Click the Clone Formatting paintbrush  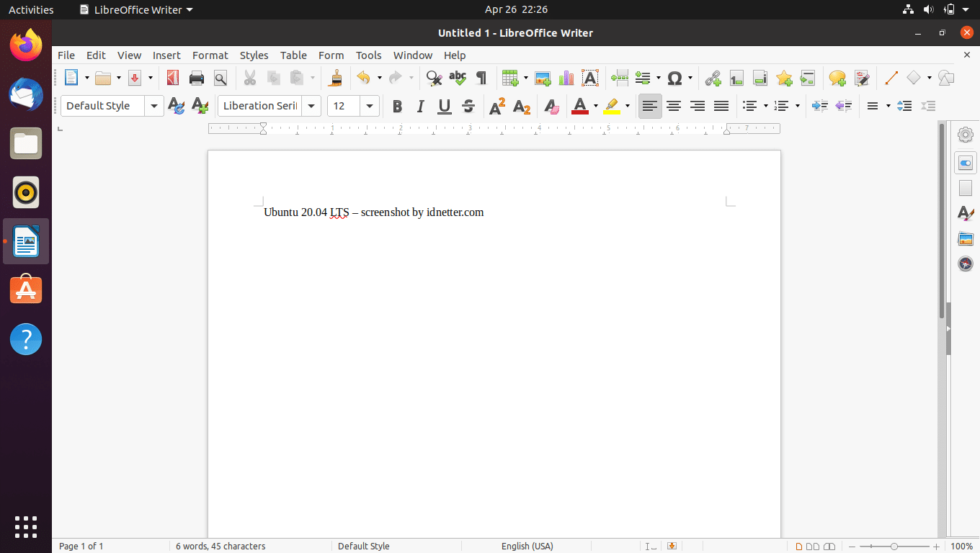[x=335, y=78]
